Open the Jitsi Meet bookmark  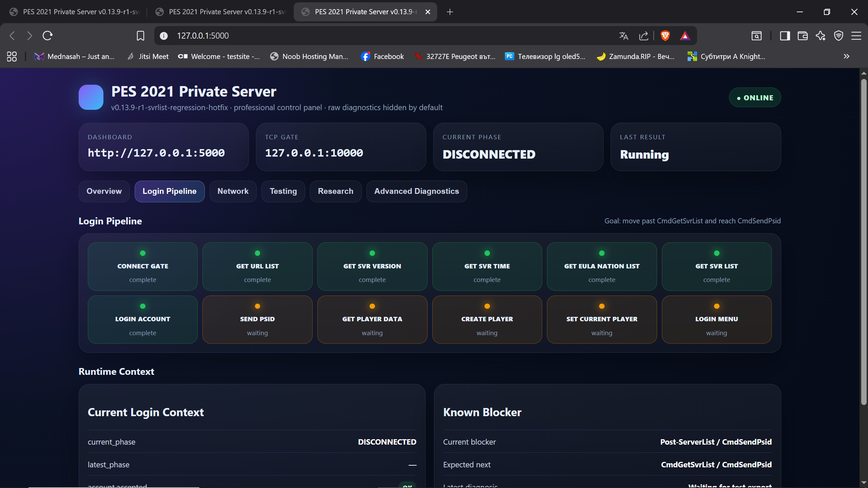(x=147, y=56)
